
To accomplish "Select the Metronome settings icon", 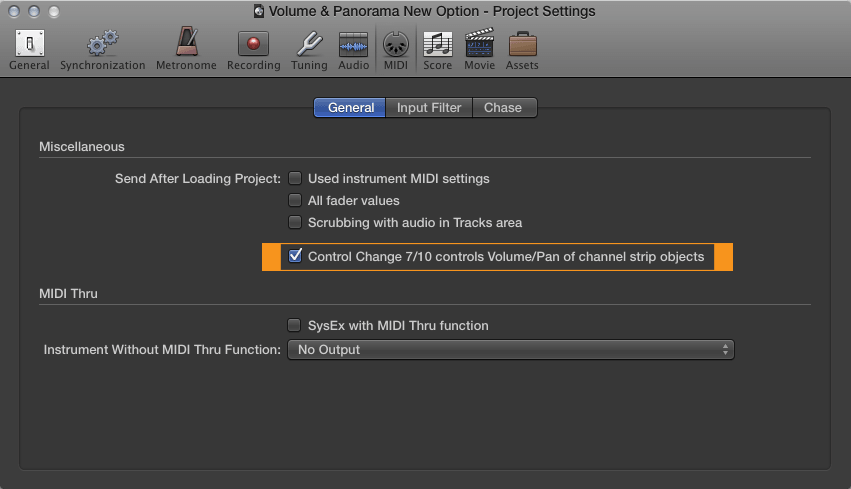I will tap(187, 42).
